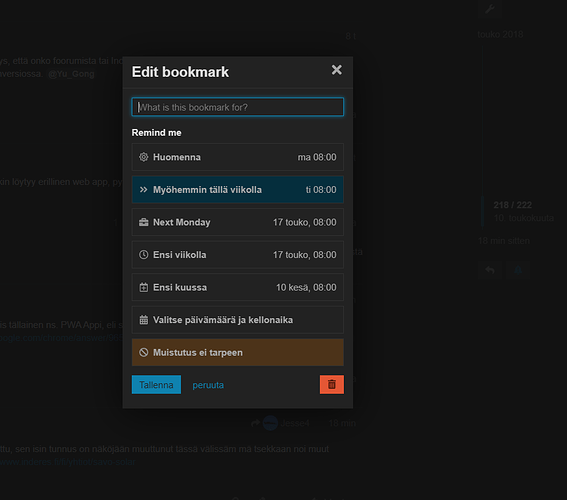The image size is (567, 500).
Task: Select Ensi viikolla reminder option
Action: point(238,255)
